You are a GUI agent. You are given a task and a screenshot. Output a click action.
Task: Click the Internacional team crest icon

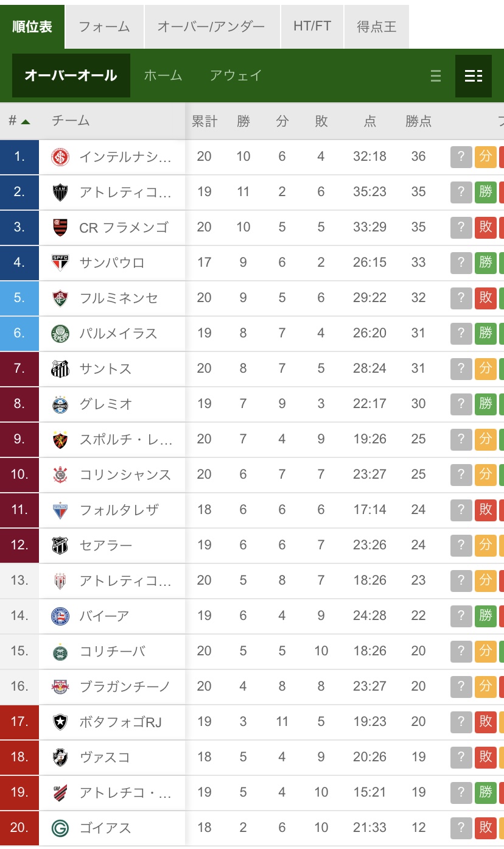point(60,157)
